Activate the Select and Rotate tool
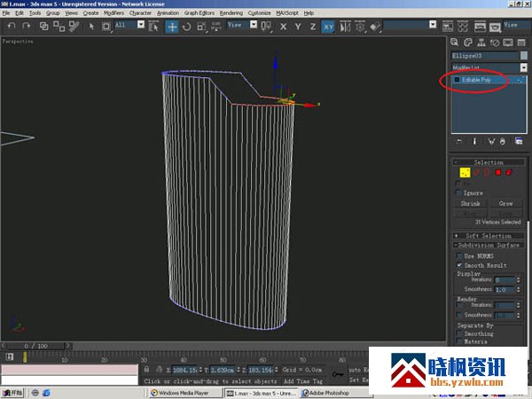 (x=186, y=26)
